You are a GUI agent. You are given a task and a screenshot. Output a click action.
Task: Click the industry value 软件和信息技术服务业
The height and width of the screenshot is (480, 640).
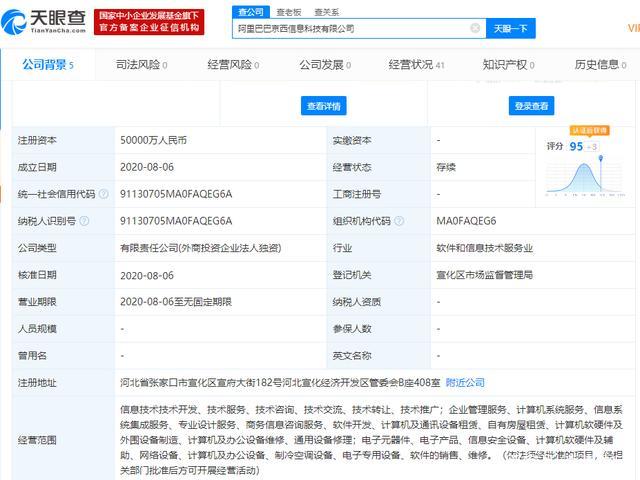coord(484,248)
